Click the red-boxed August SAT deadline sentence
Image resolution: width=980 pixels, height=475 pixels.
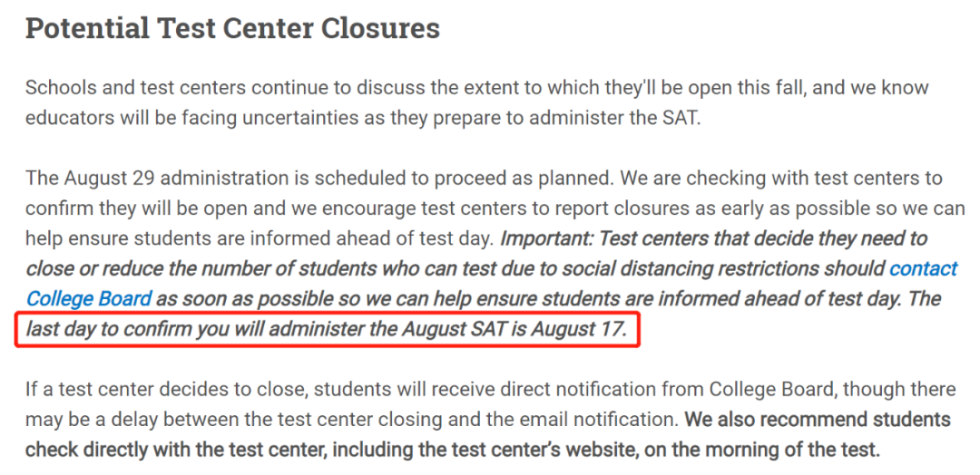327,329
